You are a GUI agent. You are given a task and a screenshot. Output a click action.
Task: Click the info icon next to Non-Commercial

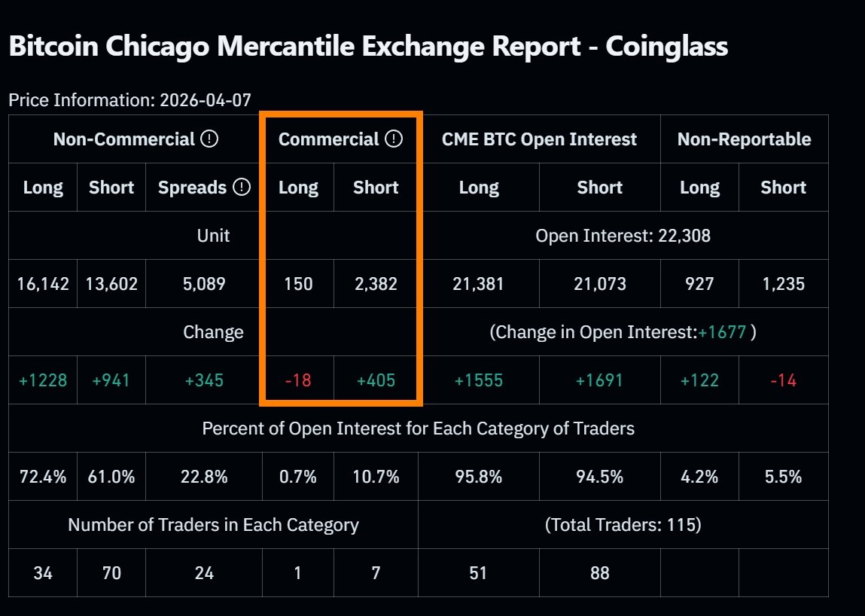[210, 139]
